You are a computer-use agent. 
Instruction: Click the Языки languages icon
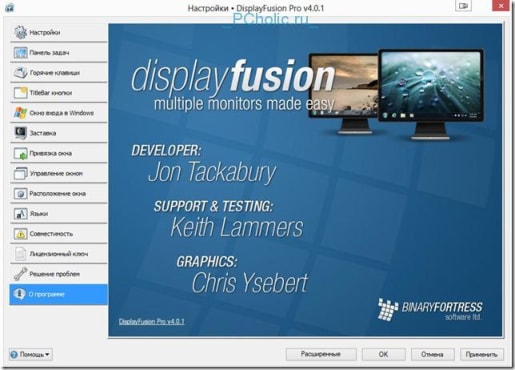coord(20,214)
